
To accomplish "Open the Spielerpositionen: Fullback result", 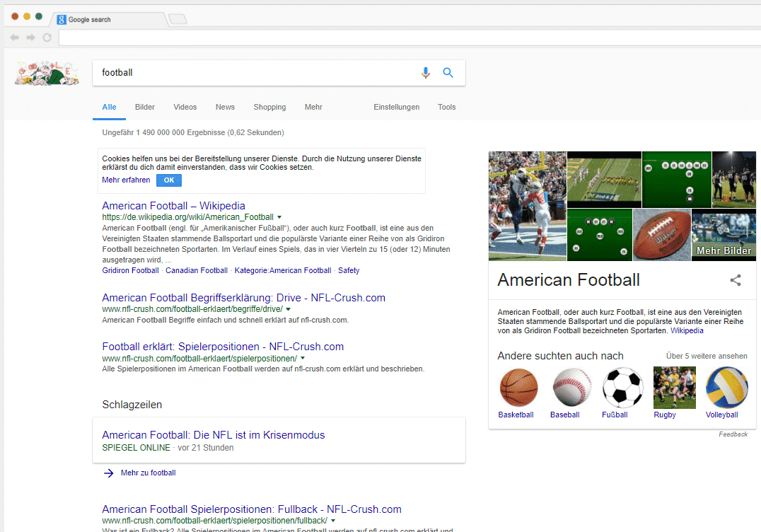I will (x=252, y=509).
